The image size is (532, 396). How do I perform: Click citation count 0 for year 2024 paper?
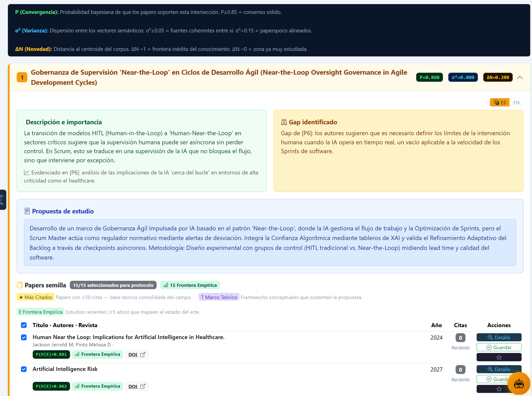click(x=460, y=338)
